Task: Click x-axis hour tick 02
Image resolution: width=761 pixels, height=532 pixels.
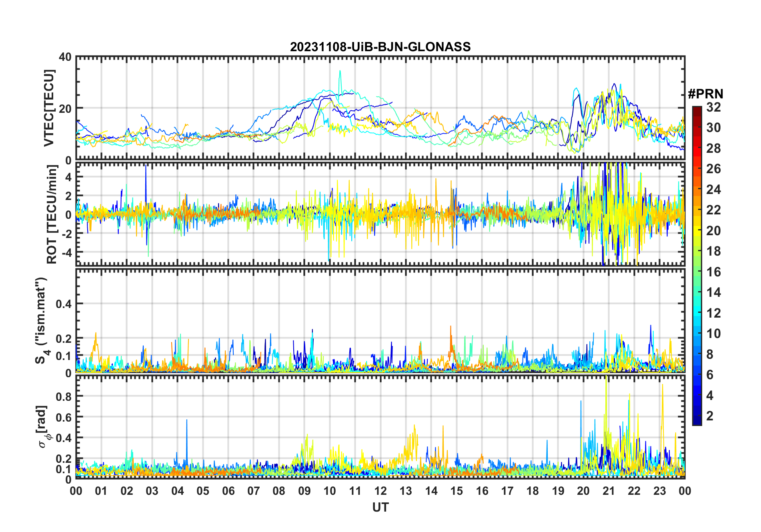Action: (127, 491)
